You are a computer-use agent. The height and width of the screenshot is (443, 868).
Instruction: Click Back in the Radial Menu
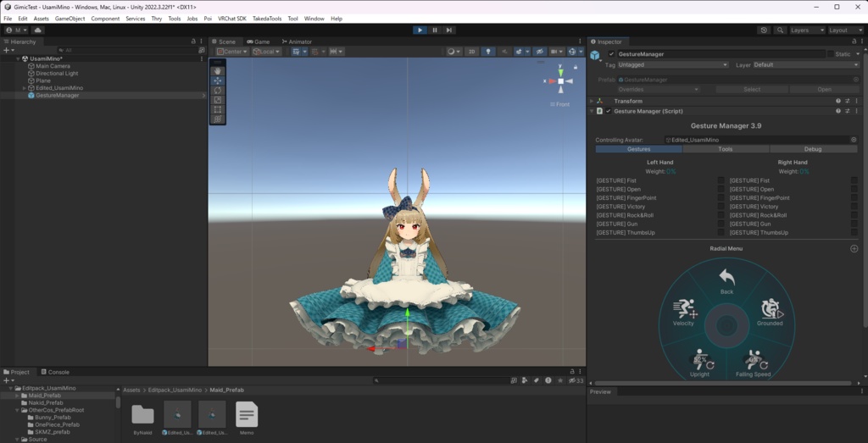tap(726, 281)
